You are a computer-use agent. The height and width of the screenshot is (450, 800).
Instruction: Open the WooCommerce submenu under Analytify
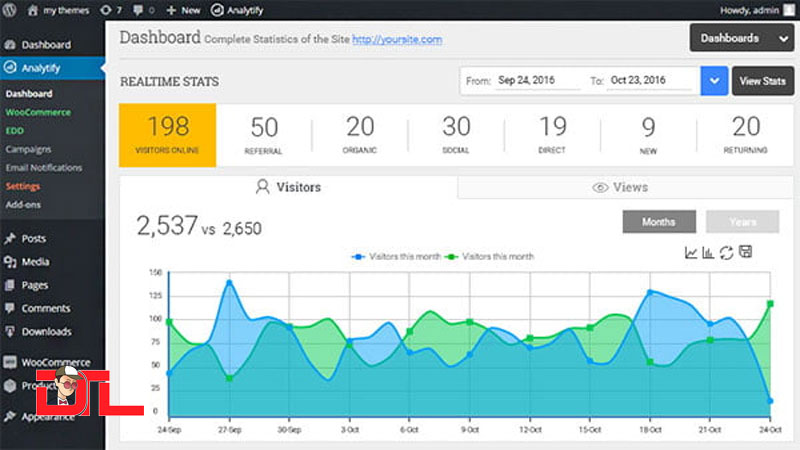[38, 112]
